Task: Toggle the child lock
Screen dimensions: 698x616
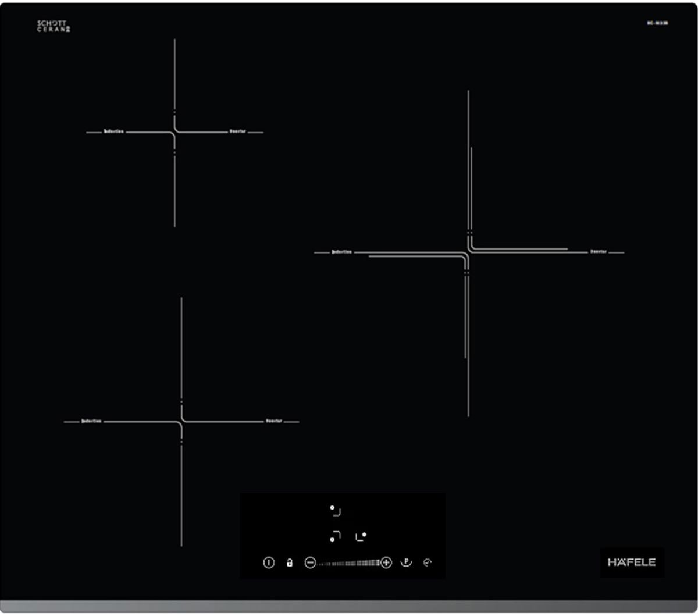Action: [289, 563]
